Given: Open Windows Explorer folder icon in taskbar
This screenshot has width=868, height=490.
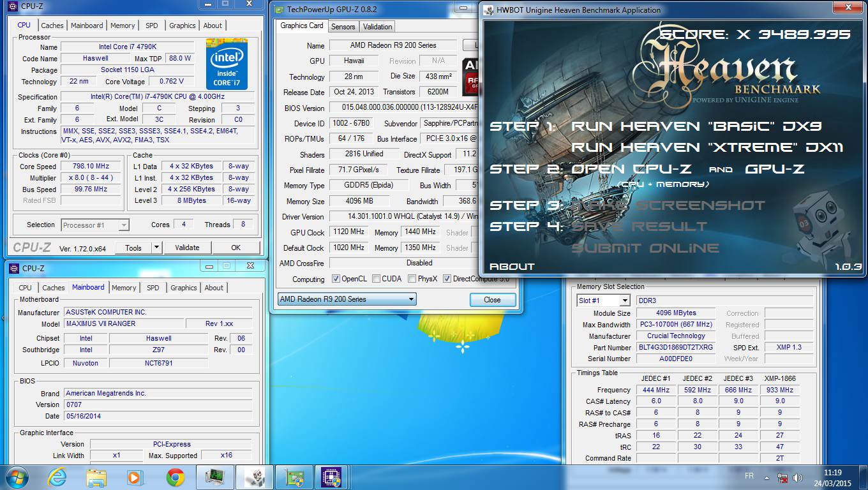Looking at the screenshot, I should (96, 477).
